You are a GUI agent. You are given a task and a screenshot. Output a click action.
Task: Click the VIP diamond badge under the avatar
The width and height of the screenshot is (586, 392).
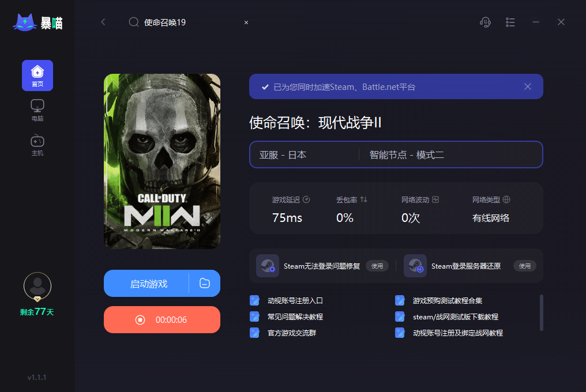tap(37, 299)
